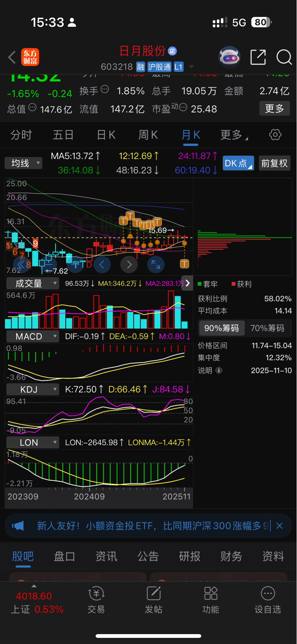Open chart settings gear icon

275,135
